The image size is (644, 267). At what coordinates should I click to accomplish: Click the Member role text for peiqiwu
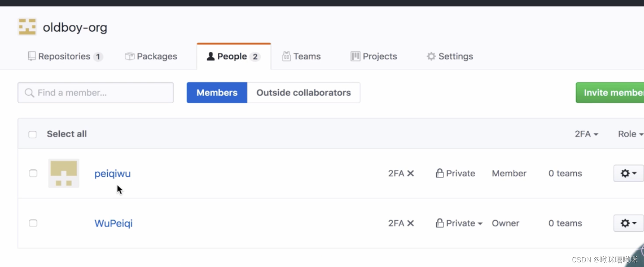[x=509, y=173]
